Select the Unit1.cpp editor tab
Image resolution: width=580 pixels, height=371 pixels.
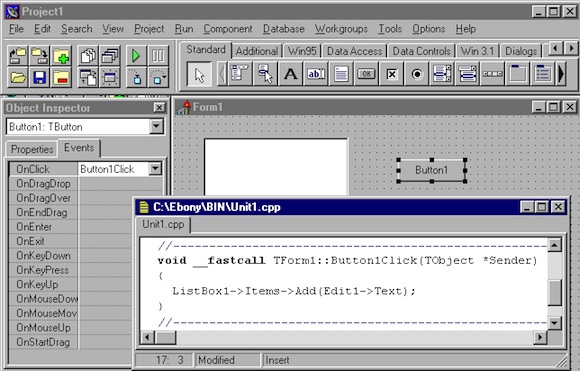(163, 224)
